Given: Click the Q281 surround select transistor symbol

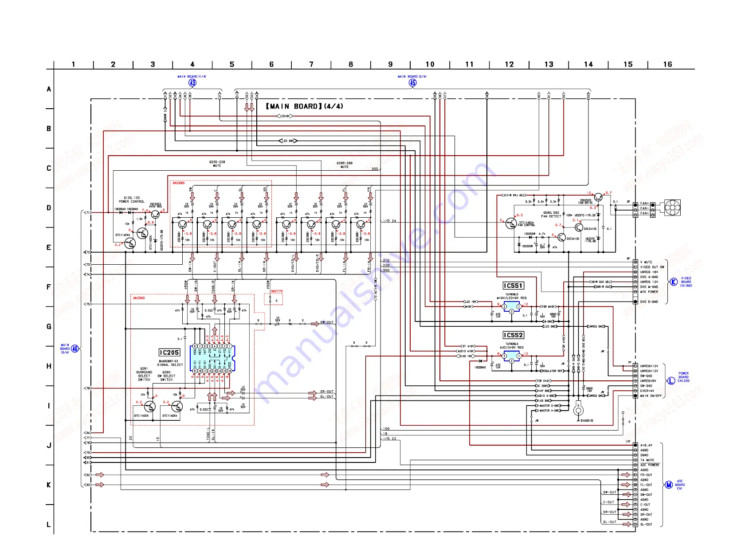Looking at the screenshot, I should tap(150, 406).
